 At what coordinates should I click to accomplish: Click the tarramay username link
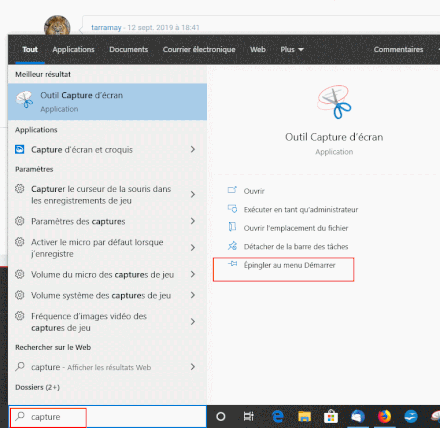click(106, 27)
